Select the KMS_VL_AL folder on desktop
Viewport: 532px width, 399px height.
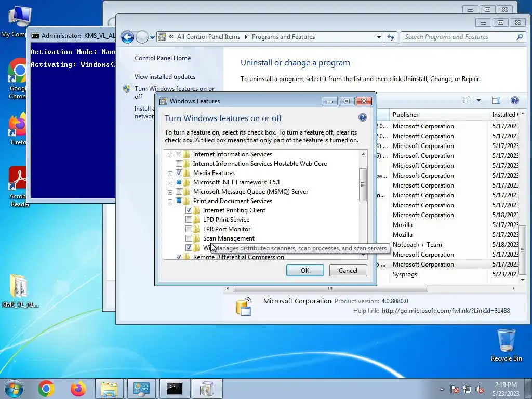[x=20, y=291]
